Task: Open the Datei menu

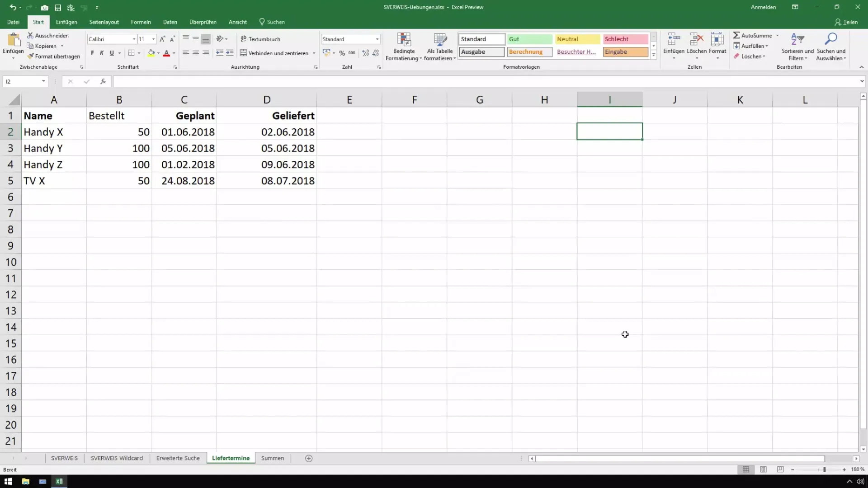Action: [13, 22]
